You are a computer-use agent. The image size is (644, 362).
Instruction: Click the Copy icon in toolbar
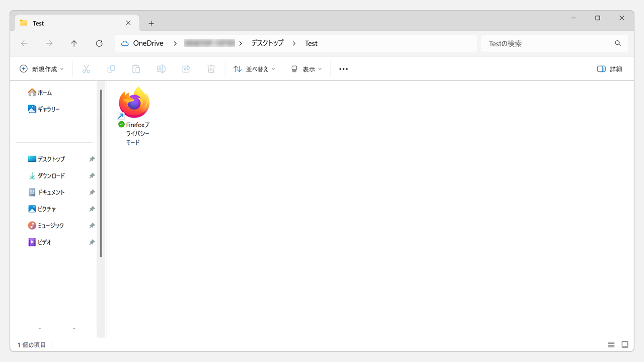tap(111, 69)
